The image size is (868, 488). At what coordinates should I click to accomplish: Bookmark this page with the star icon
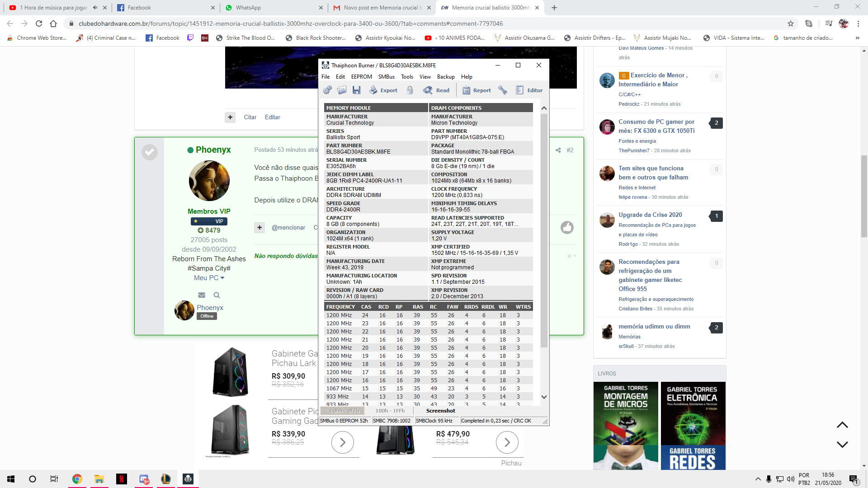790,23
